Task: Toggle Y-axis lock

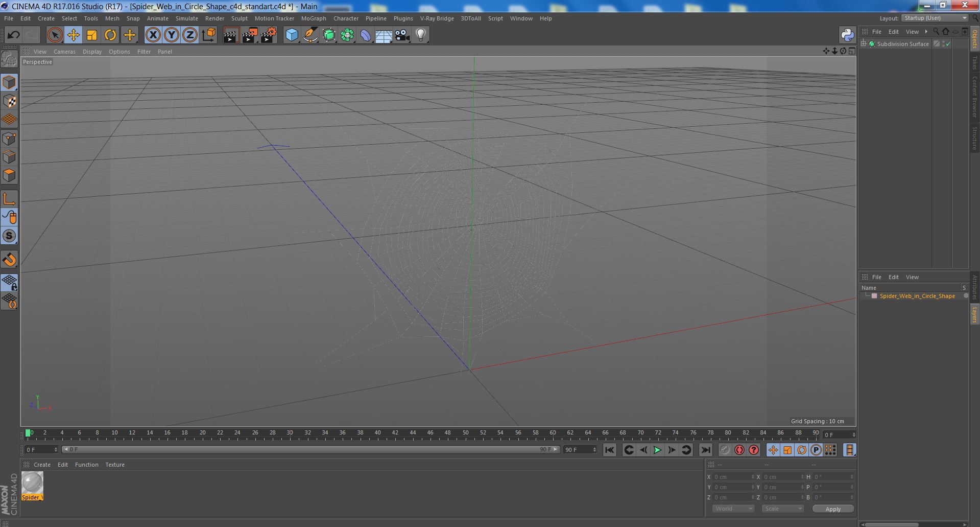Action: coord(172,35)
